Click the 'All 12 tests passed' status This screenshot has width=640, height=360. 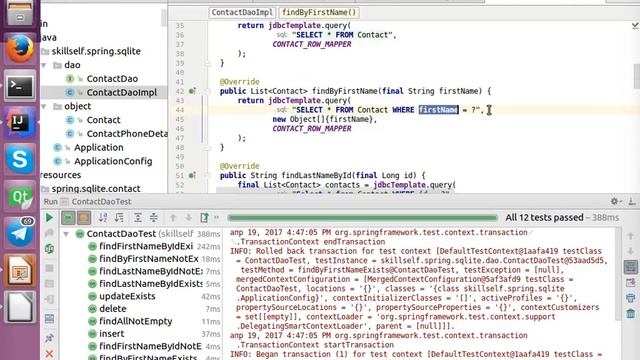point(544,218)
